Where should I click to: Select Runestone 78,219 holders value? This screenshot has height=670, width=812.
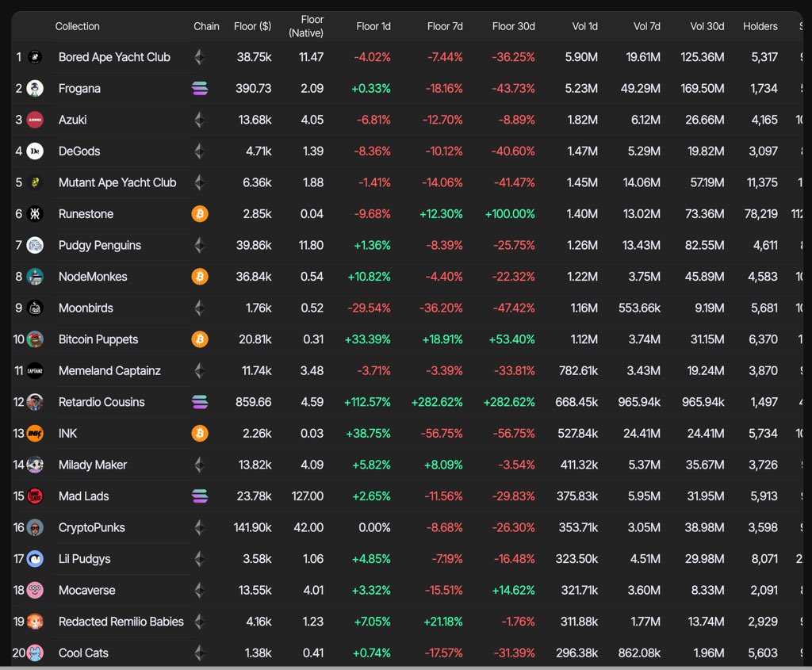point(760,214)
